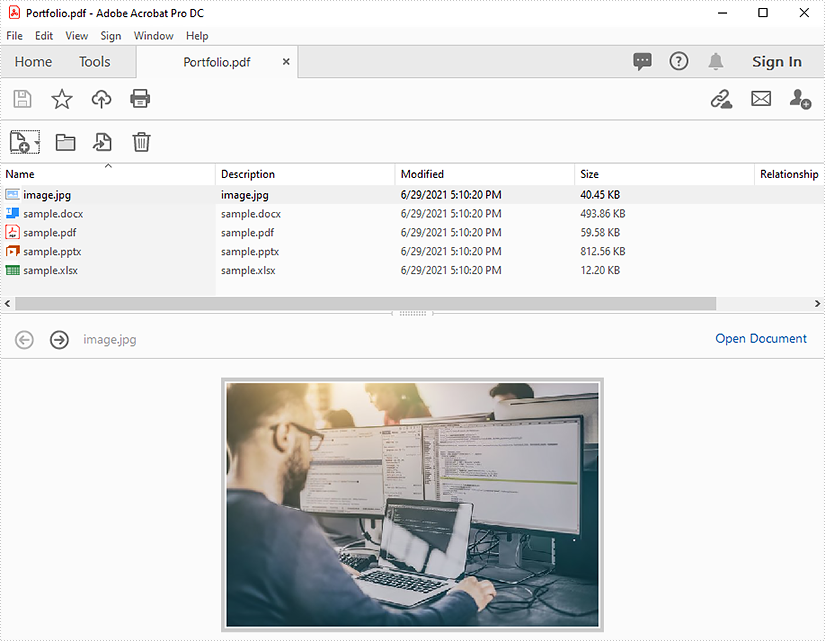This screenshot has width=825, height=641.
Task: Select the Portfolio.pdf document tab
Action: (217, 62)
